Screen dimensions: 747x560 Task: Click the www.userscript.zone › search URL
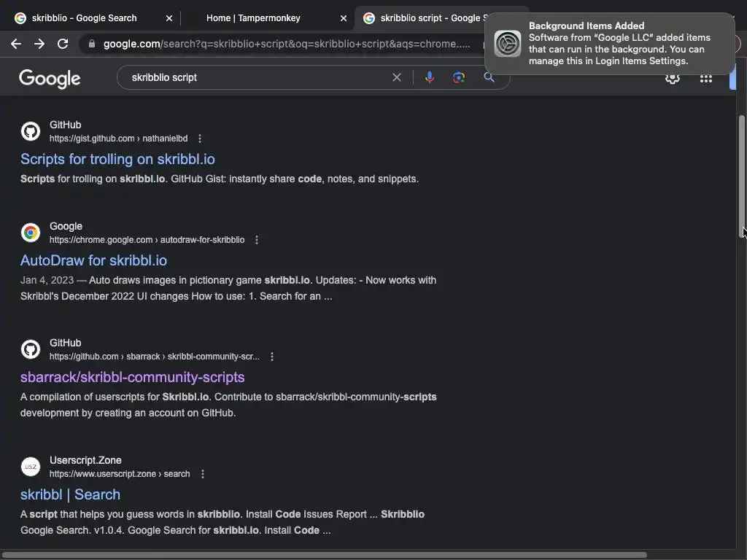(x=120, y=474)
